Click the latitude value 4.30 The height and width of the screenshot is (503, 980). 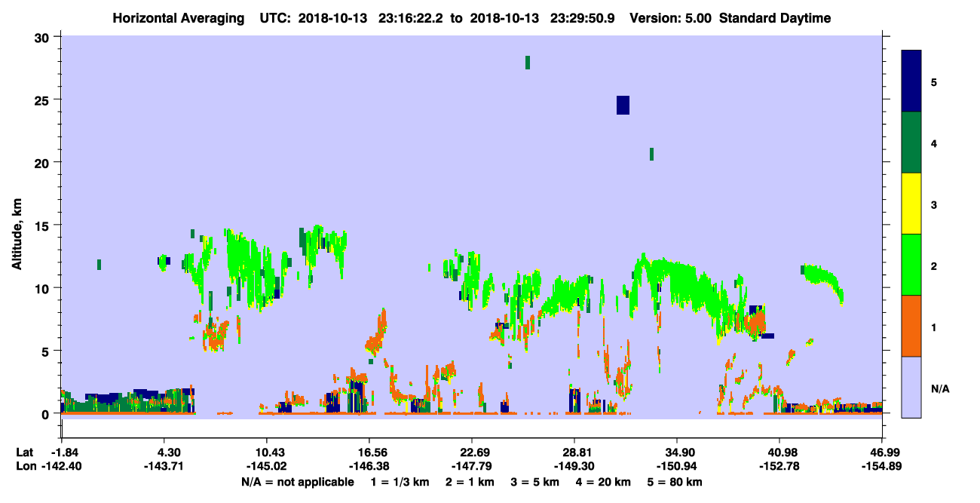[164, 452]
